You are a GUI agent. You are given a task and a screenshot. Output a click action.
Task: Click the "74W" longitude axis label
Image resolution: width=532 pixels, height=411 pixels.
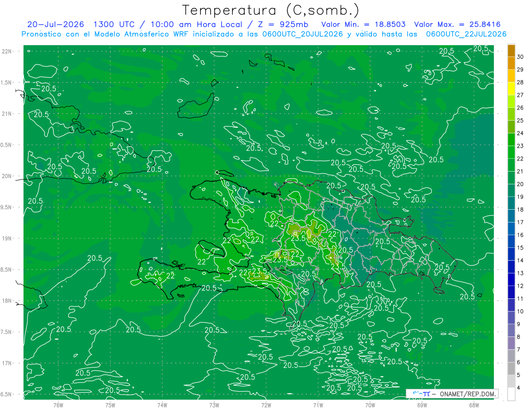(162, 404)
